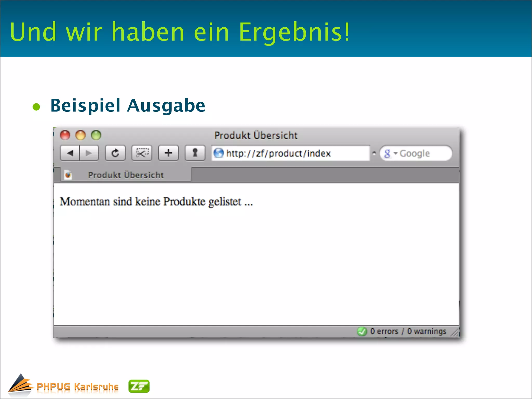Click the PHPUG Karlsruhe logo

[x=63, y=385]
